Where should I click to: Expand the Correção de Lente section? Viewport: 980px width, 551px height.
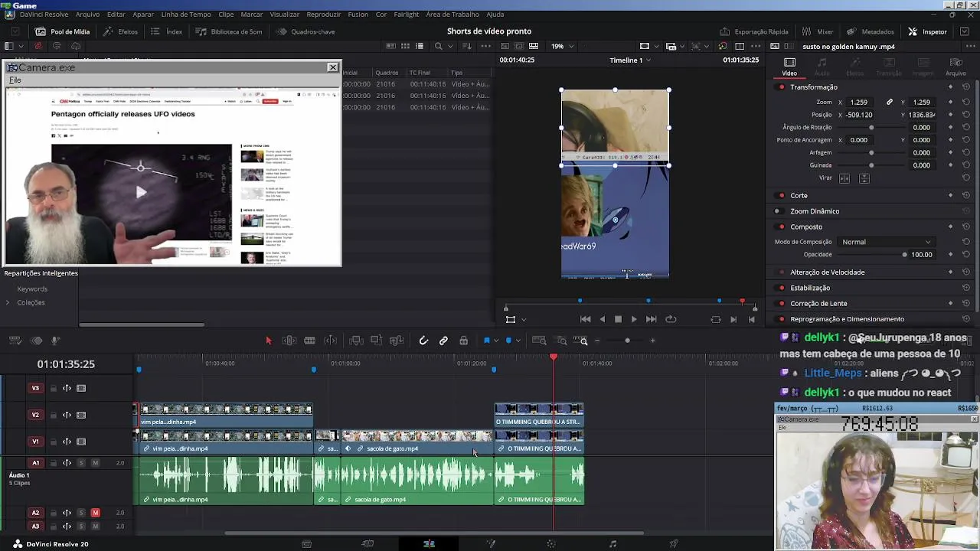pyautogui.click(x=818, y=304)
